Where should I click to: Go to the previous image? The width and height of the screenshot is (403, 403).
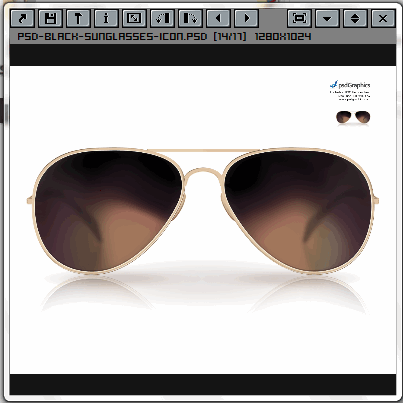(218, 18)
